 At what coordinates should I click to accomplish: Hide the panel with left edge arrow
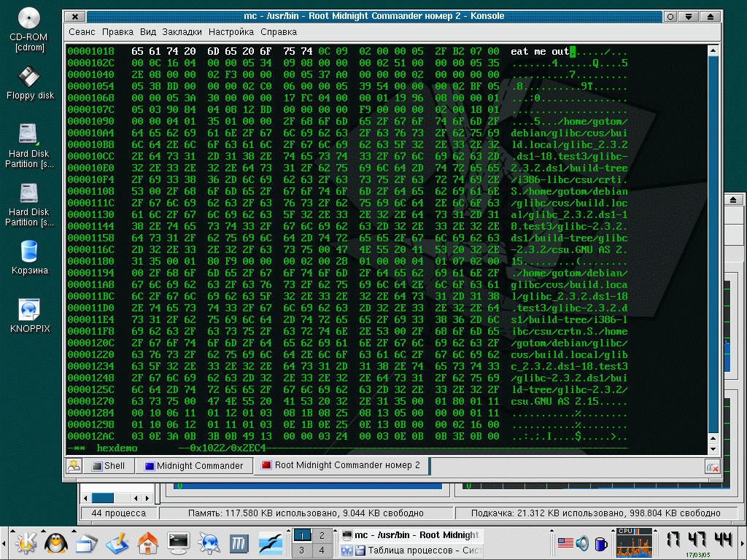(x=4, y=543)
